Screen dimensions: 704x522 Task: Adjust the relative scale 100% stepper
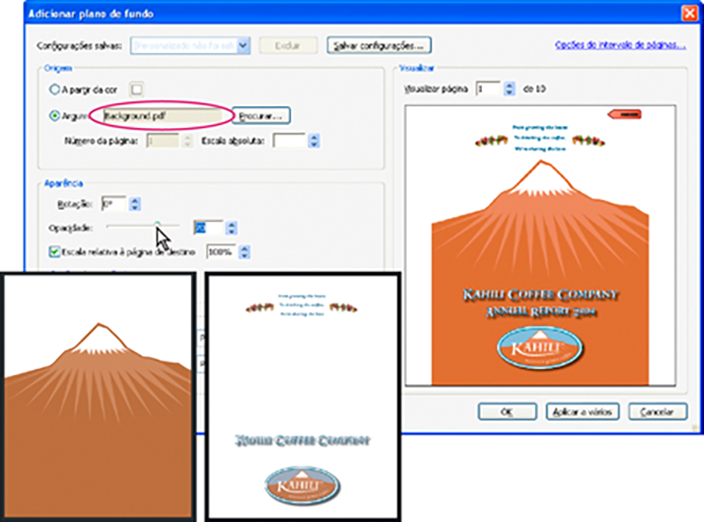tap(244, 252)
